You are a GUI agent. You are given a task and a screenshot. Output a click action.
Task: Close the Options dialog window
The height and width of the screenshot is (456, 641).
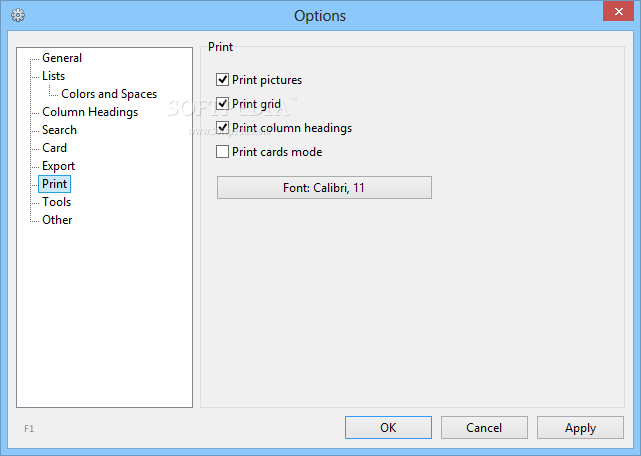pos(617,10)
